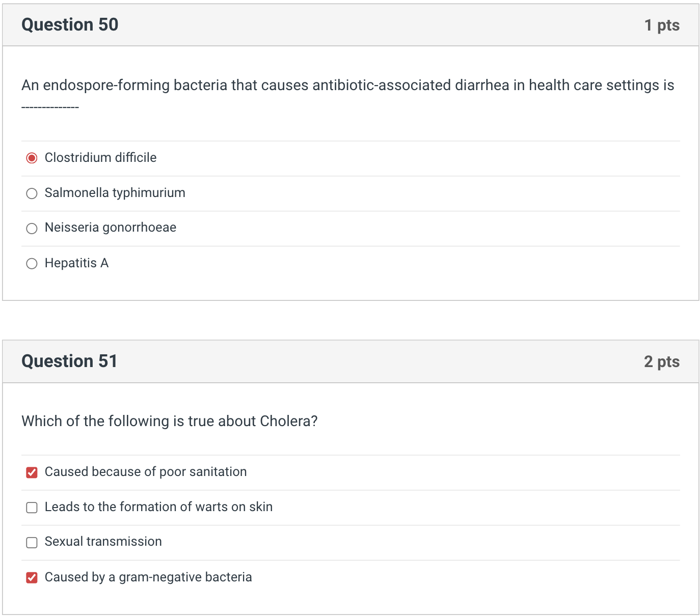Click the 'Question 50' heading
Viewport: 700px width, 616px height.
tap(70, 25)
